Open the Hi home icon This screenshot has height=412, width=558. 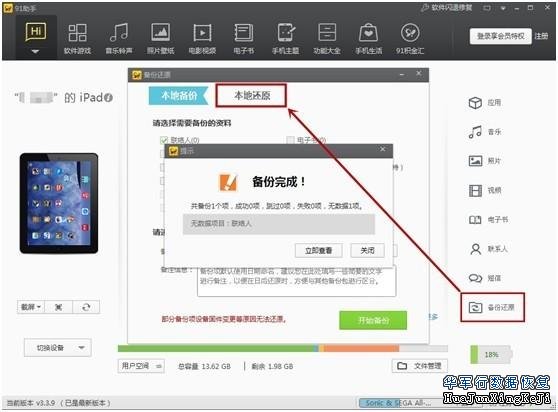click(36, 32)
